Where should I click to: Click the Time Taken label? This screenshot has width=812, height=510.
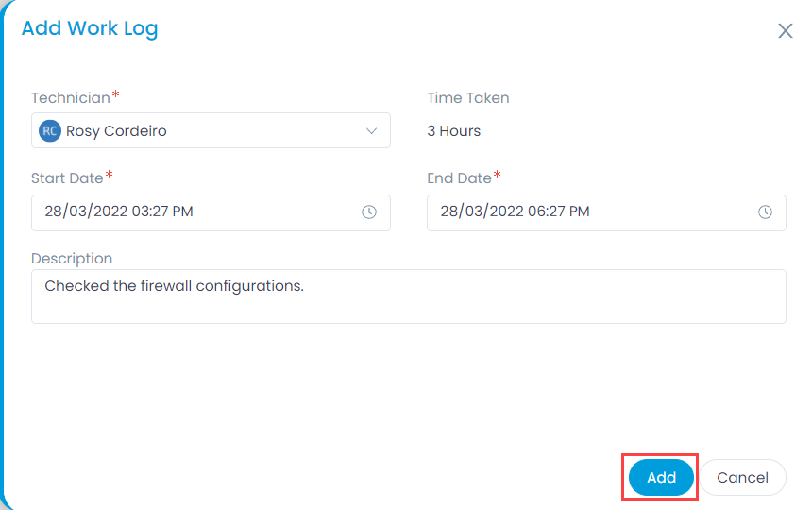point(468,98)
